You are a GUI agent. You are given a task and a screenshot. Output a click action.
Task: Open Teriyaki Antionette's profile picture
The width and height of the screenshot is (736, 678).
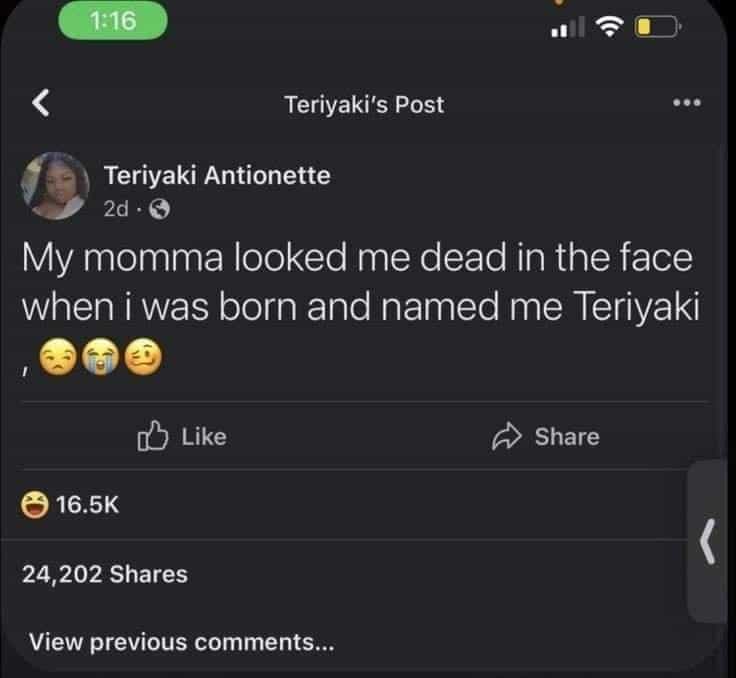pyautogui.click(x=57, y=187)
